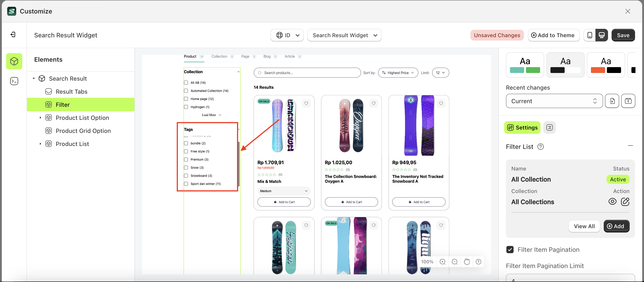Open the Highest Price sort dropdown
Viewport: 644px width, 282px height.
398,73
